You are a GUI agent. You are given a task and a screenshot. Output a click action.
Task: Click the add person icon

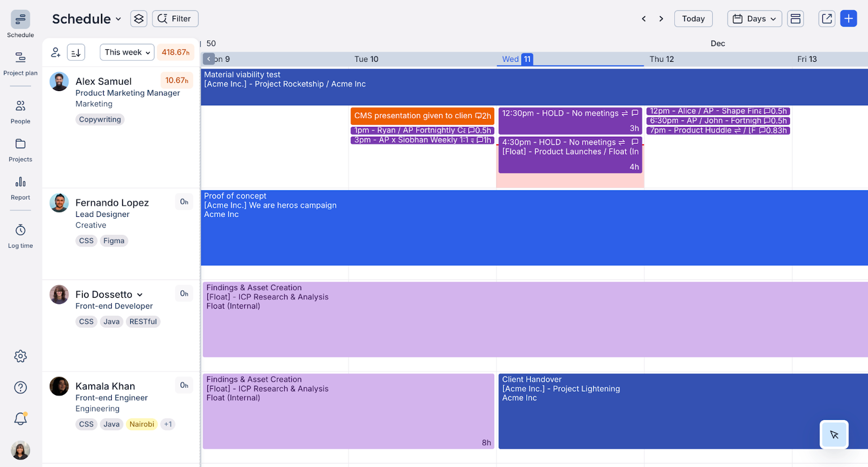55,53
